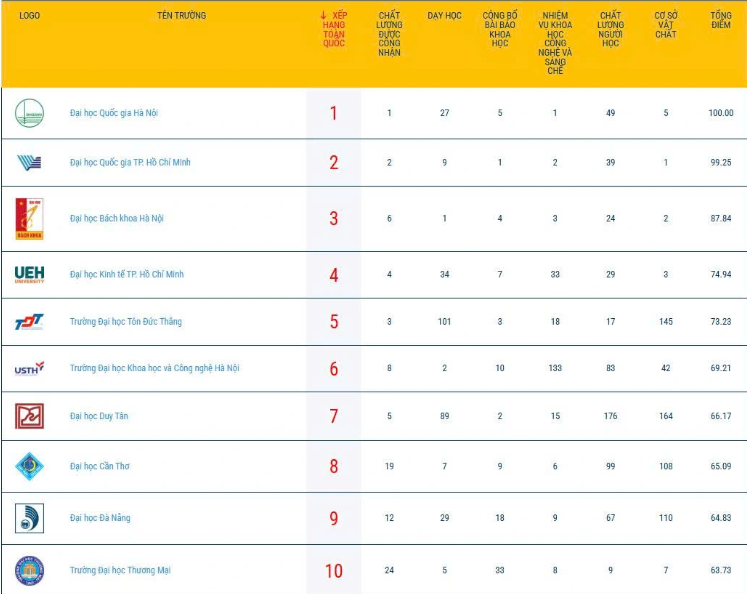Click the UEH University logo

click(30, 274)
